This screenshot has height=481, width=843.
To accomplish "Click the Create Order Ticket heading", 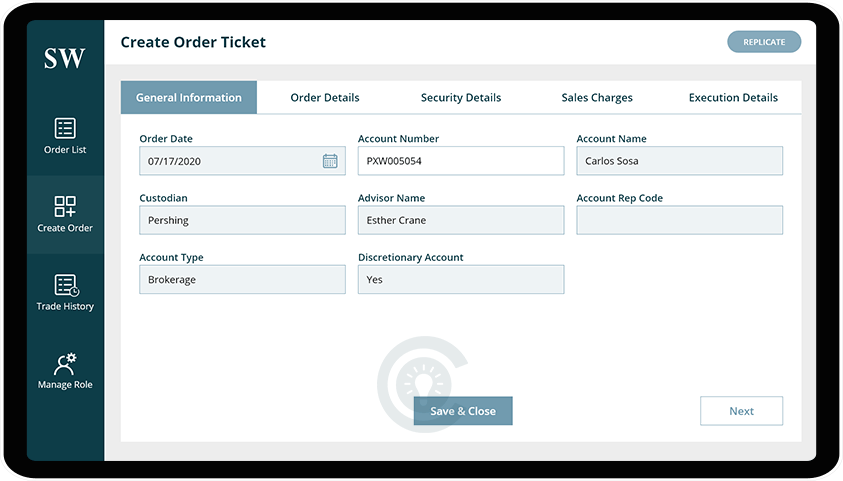I will [193, 42].
